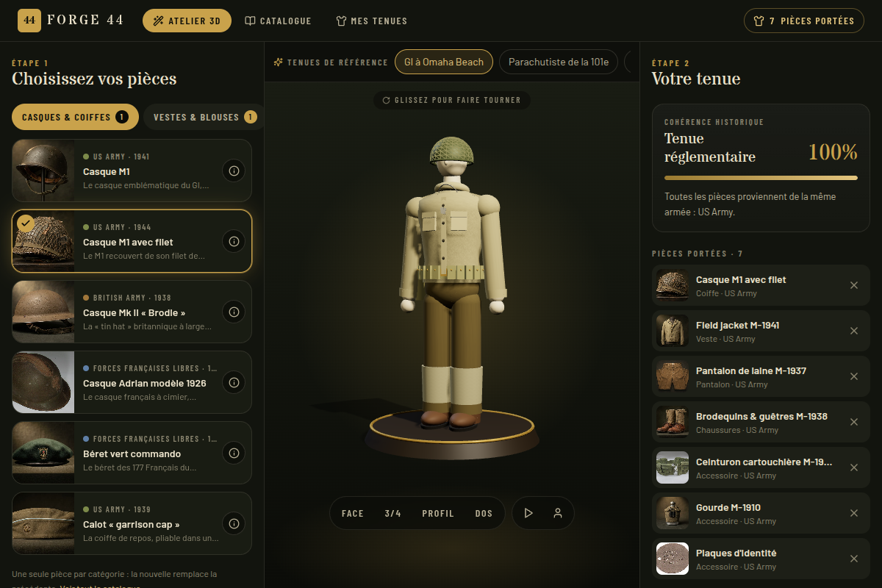Choose the Béret vert commando thumbnail
This screenshot has width=882, height=588.
click(43, 453)
